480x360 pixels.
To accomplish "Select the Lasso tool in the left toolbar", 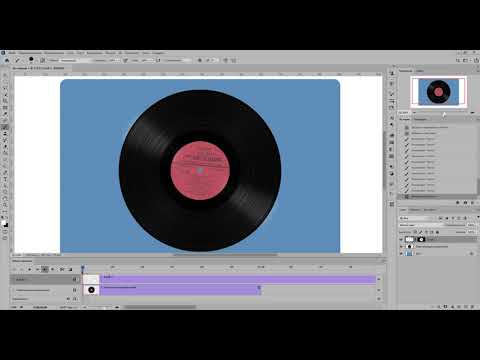I will 5,88.
